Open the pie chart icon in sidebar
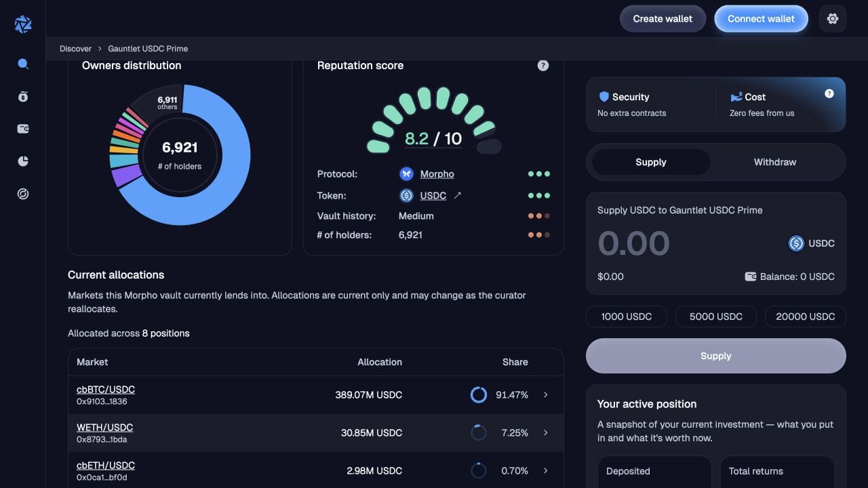 (x=23, y=161)
